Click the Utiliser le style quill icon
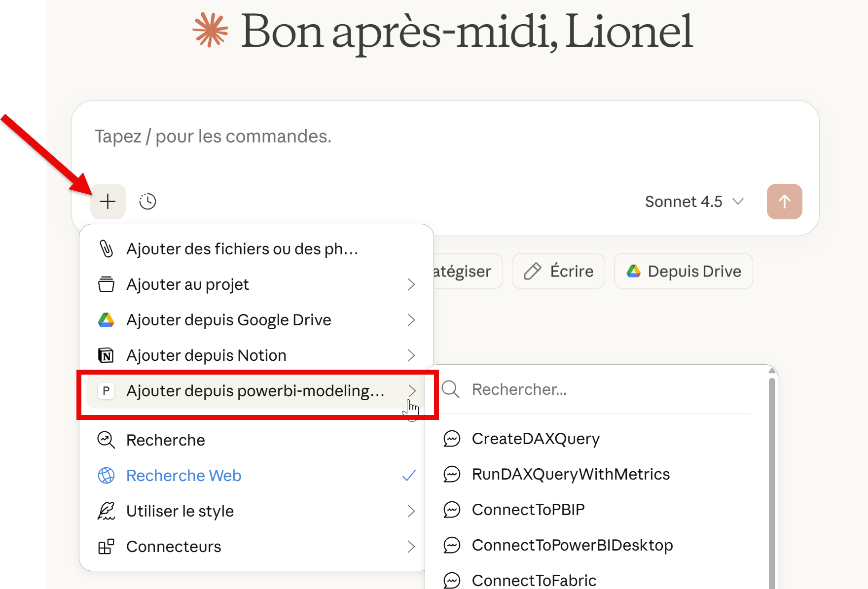The height and width of the screenshot is (589, 868). [x=106, y=511]
